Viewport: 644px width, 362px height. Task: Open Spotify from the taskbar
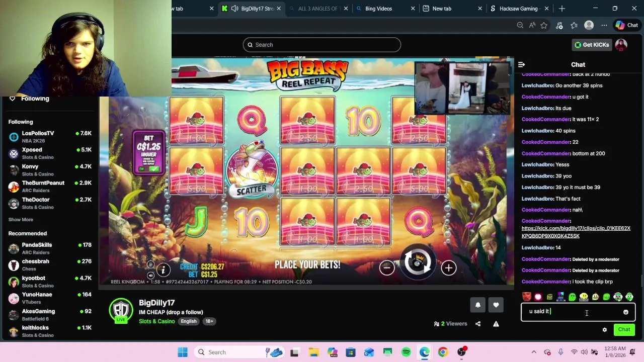coord(406,352)
